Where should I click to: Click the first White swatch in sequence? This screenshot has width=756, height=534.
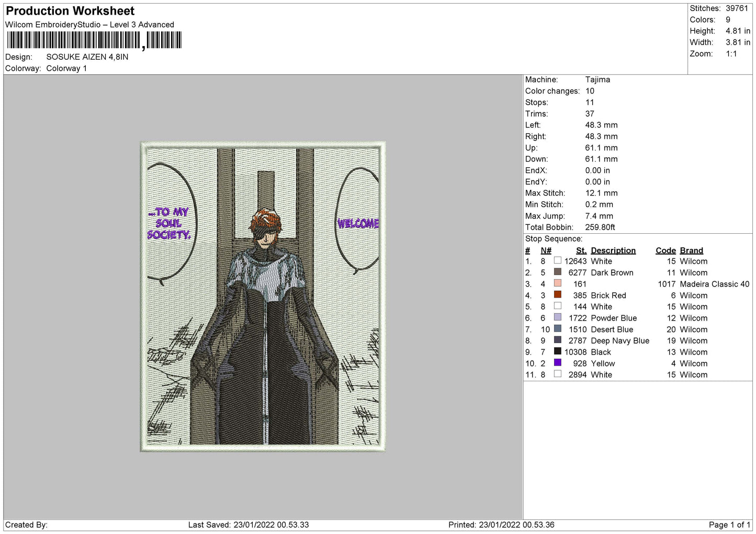pos(558,260)
